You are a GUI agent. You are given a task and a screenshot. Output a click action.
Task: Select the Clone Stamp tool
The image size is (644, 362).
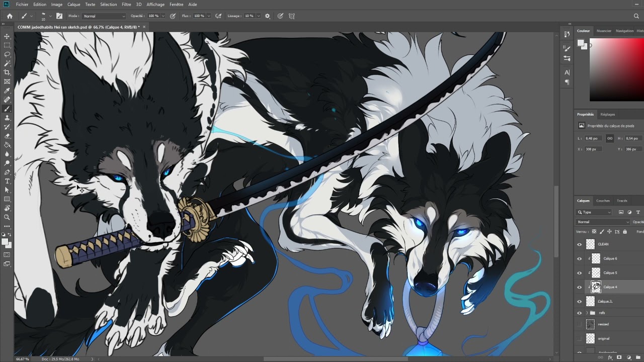click(x=7, y=118)
